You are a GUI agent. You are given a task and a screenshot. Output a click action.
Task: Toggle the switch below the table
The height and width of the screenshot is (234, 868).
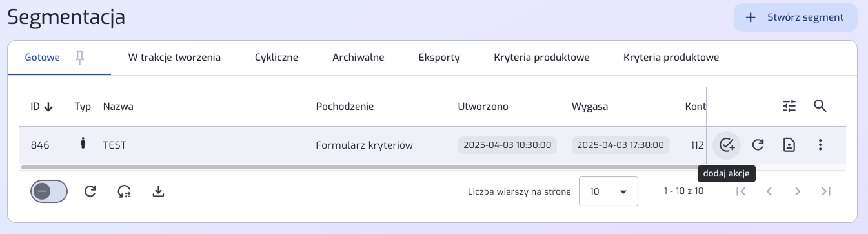point(49,191)
